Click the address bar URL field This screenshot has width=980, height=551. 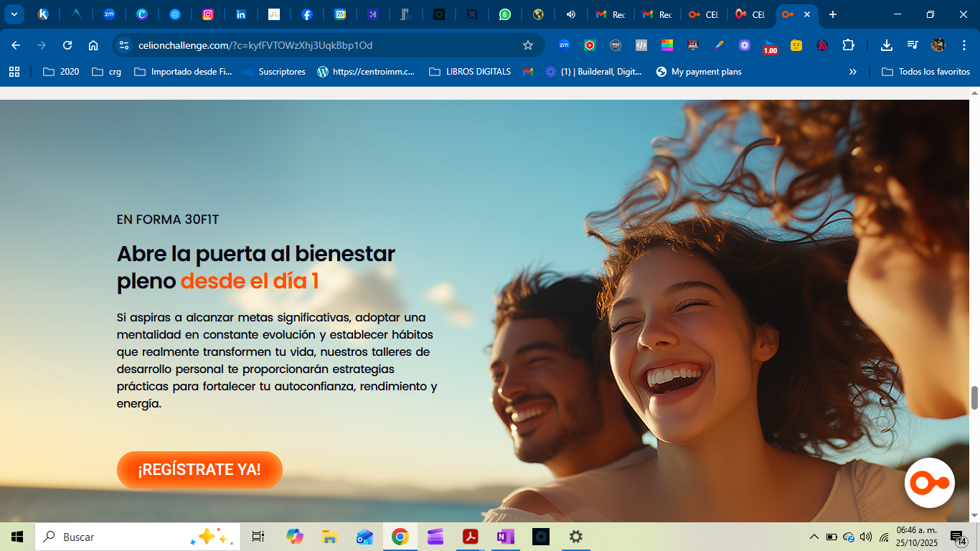(x=323, y=45)
